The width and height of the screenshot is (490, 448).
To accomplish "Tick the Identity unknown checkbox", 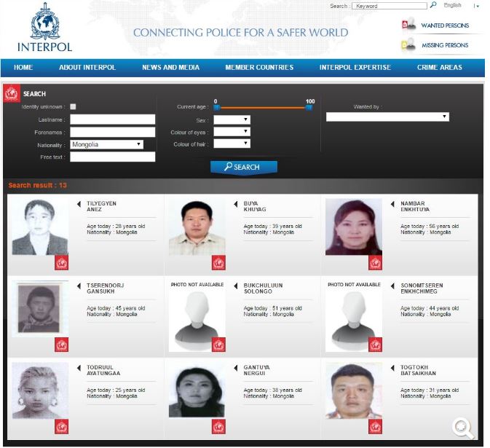I will 73,106.
